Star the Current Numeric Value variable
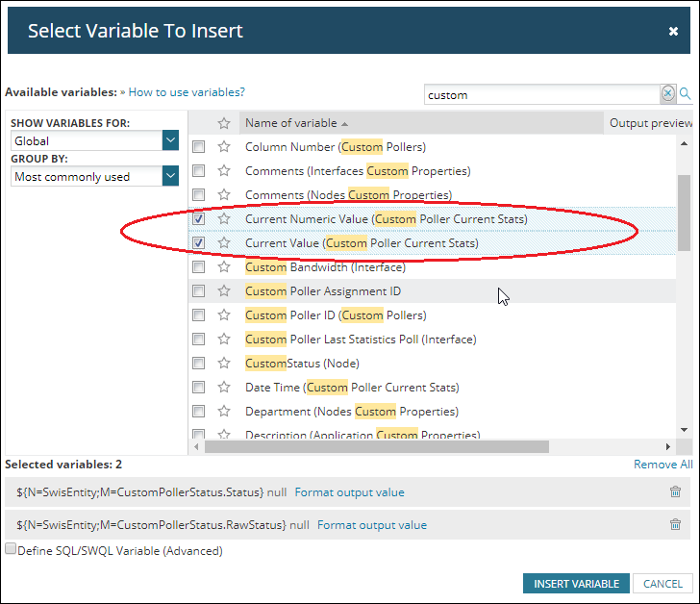This screenshot has width=700, height=604. tap(224, 218)
